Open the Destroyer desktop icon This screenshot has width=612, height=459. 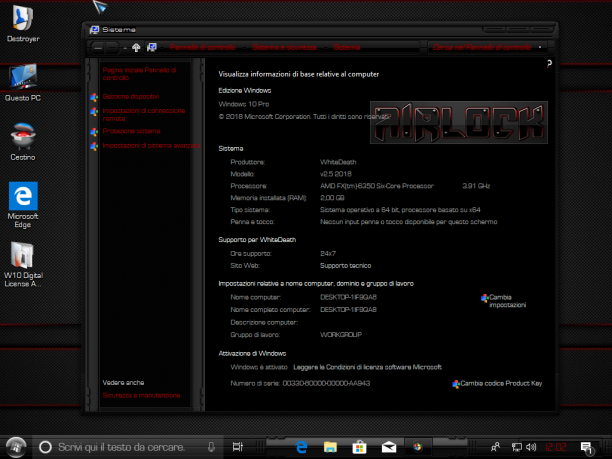pos(23,23)
